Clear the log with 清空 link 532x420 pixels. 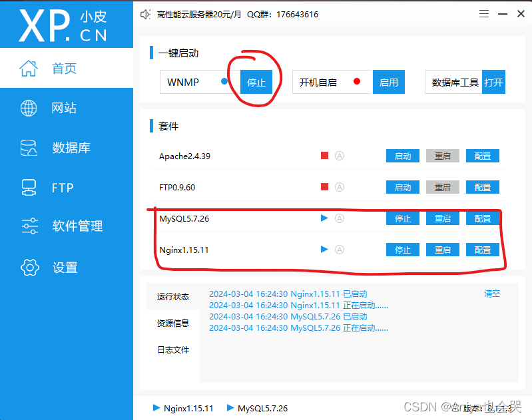click(x=492, y=294)
